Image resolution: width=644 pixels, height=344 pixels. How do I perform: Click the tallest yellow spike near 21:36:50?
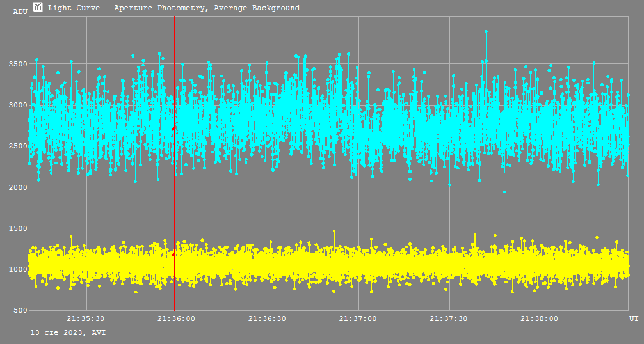(x=334, y=231)
